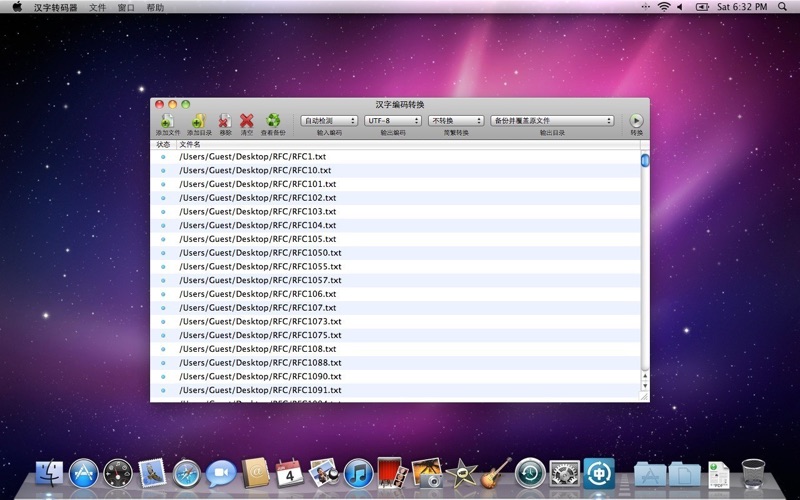800x500 pixels.
Task: Click the Wi-Fi status icon in menu bar
Action: 663,7
